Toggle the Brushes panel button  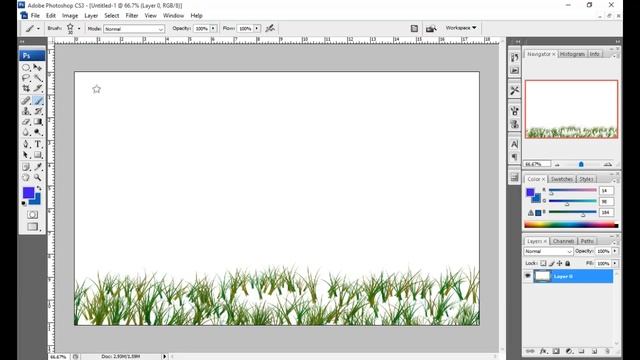click(414, 28)
